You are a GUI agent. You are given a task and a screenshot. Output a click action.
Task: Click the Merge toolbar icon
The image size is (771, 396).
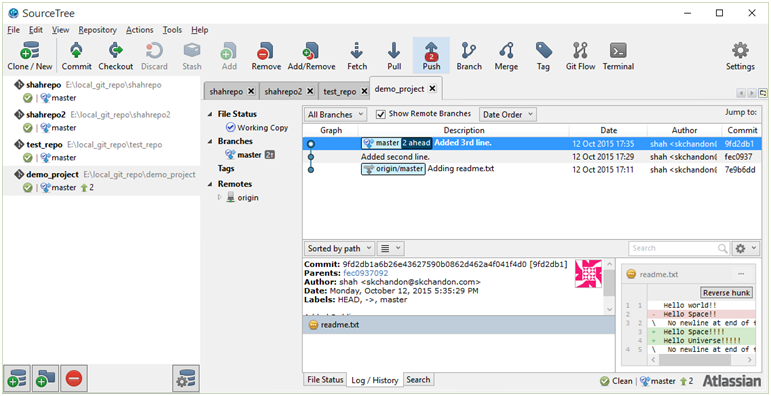(506, 55)
